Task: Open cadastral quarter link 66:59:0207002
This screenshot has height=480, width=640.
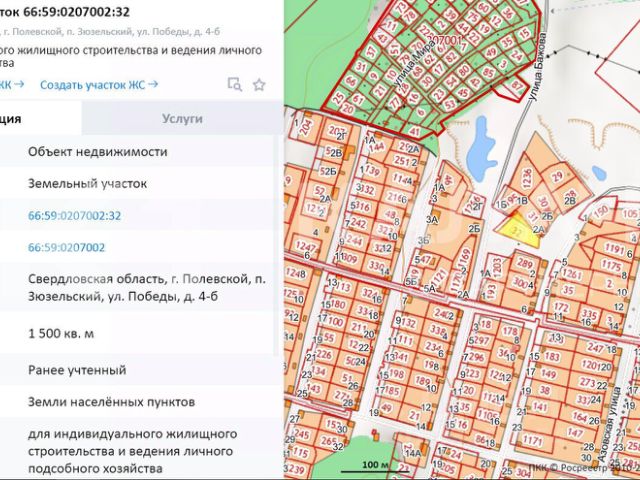Action: 67,247
